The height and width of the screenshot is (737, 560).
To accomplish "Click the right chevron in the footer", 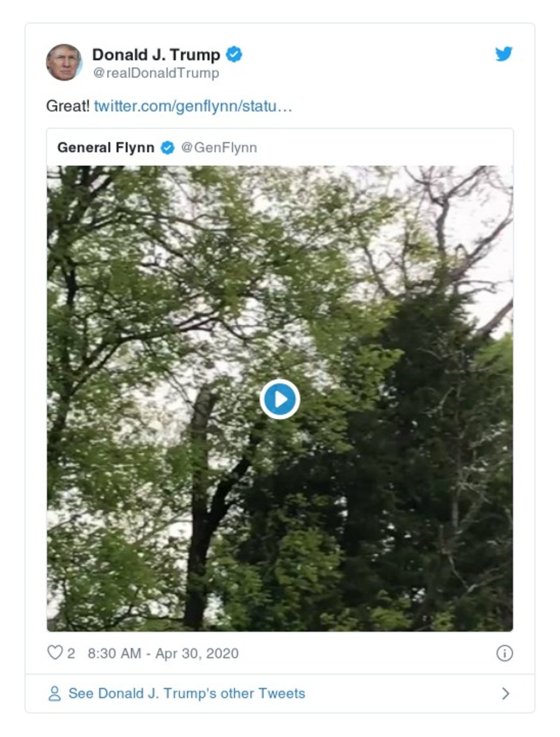I will (x=505, y=694).
